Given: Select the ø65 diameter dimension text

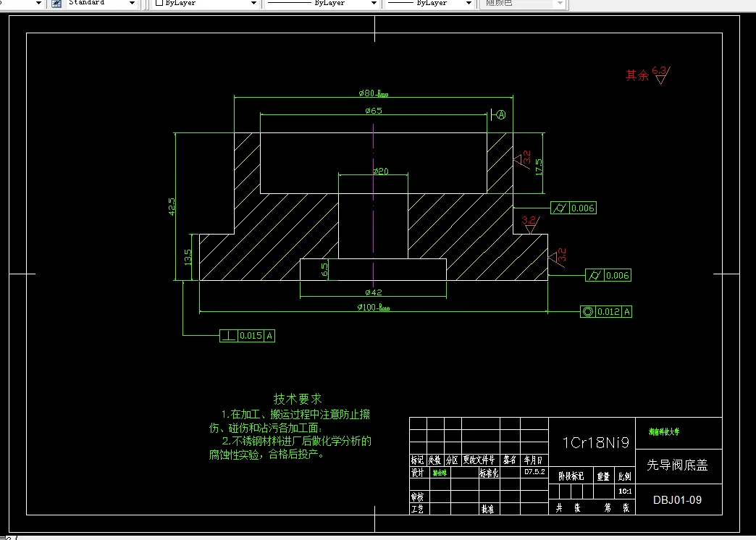Looking at the screenshot, I should [x=374, y=111].
